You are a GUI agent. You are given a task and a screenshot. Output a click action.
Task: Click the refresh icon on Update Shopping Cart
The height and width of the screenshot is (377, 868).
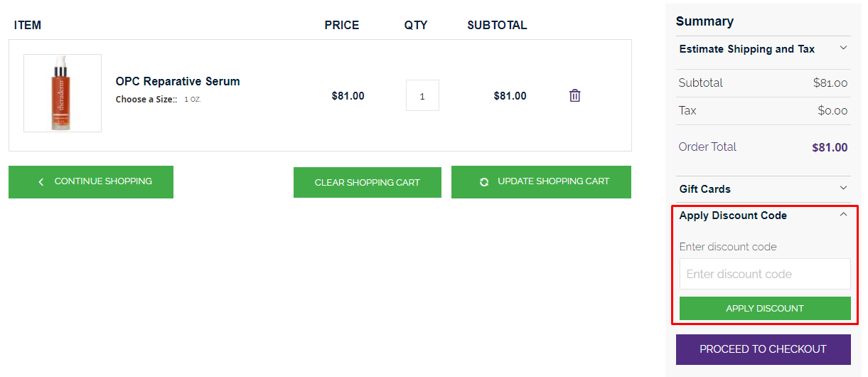pos(484,182)
